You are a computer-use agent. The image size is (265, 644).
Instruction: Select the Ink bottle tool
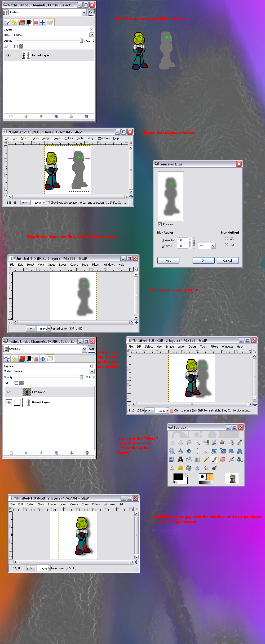coord(240,459)
